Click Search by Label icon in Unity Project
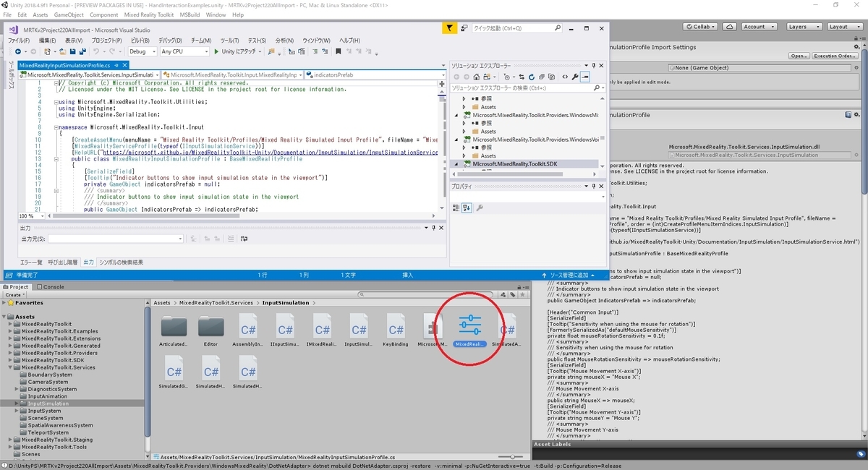Screen dimensions: 868x470 512,295
